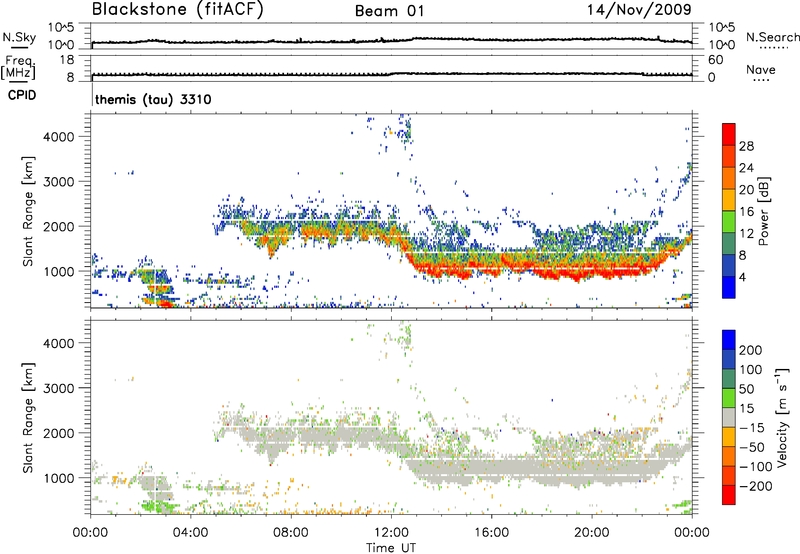800x554 pixels.
Task: Click the "4000" tick on the power panel
Action: pos(59,137)
